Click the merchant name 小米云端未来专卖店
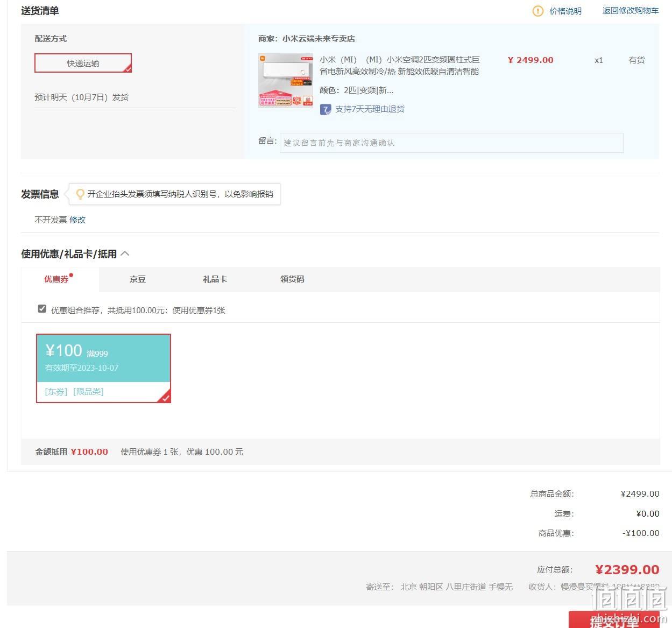This screenshot has height=628, width=672. tap(319, 39)
